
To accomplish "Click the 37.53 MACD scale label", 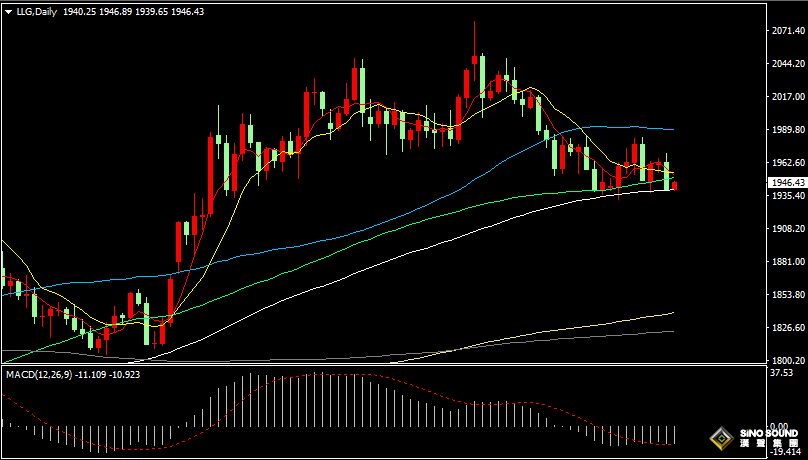I will click(x=780, y=373).
